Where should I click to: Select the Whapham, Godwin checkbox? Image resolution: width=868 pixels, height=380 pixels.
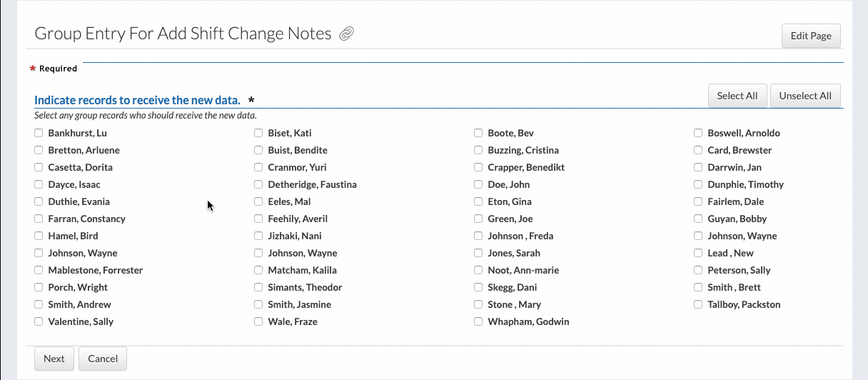478,321
